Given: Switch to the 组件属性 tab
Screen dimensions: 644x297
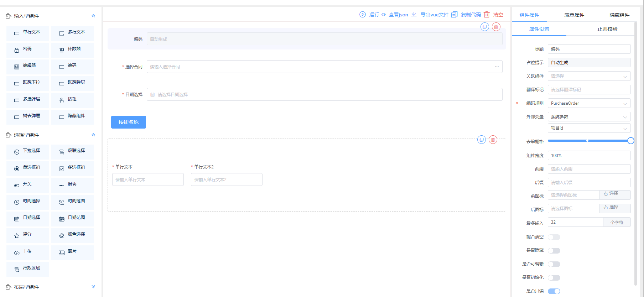Looking at the screenshot, I should coord(529,15).
